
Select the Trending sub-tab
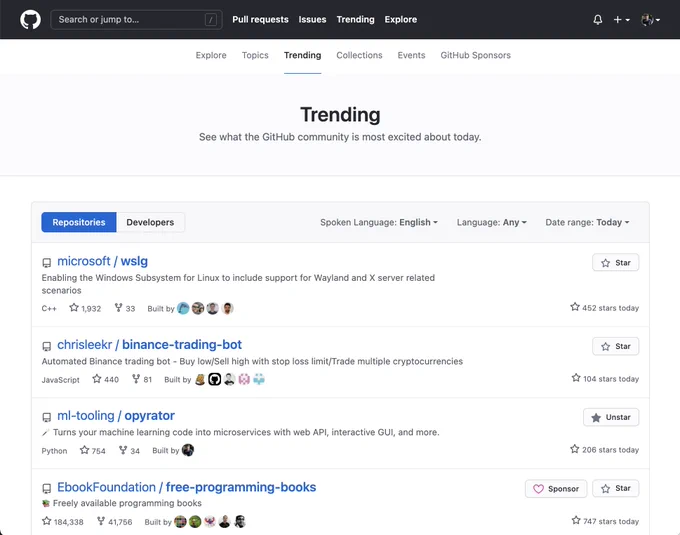tap(303, 55)
